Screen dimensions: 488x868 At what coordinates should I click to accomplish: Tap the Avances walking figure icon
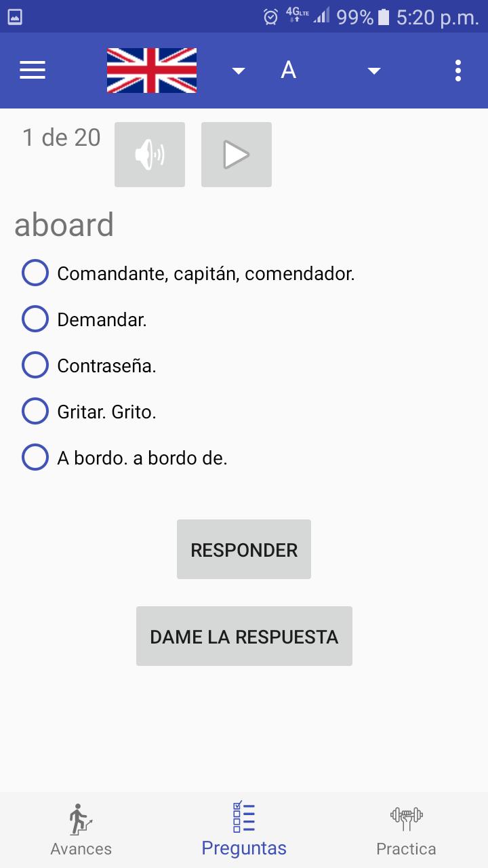coord(81,819)
